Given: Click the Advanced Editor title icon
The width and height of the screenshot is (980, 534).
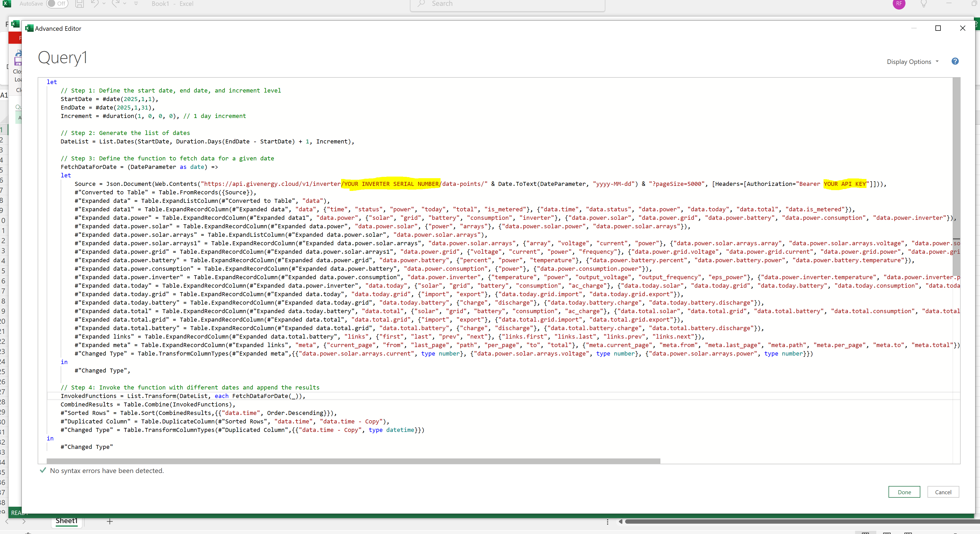Looking at the screenshot, I should (x=29, y=28).
